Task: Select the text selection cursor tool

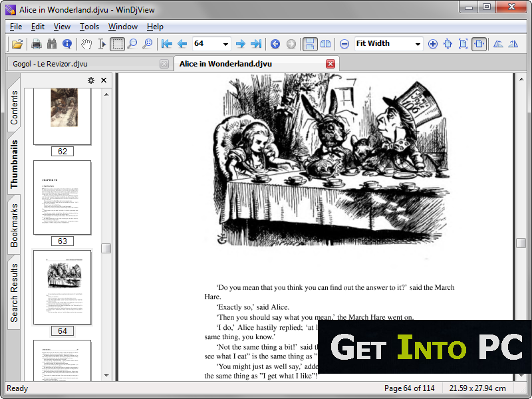Action: (x=102, y=44)
